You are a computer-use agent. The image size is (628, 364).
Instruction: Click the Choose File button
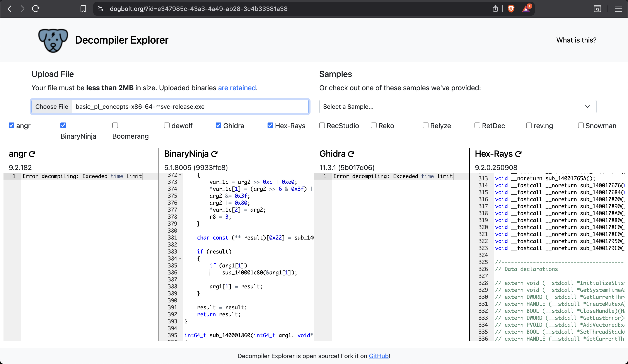coord(52,107)
